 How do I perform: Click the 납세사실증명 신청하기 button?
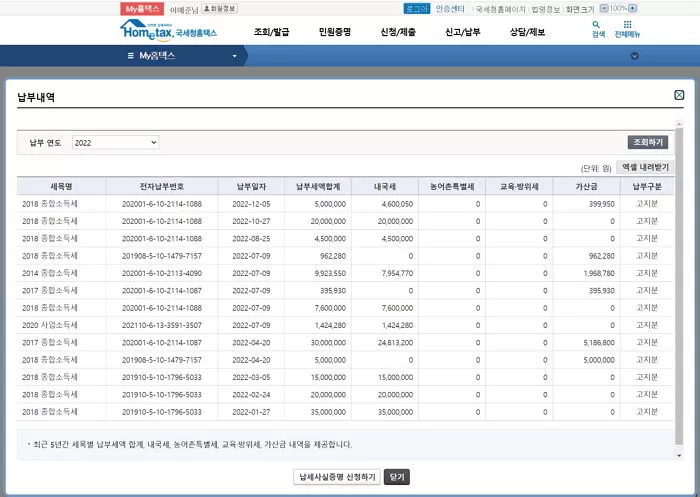click(337, 477)
